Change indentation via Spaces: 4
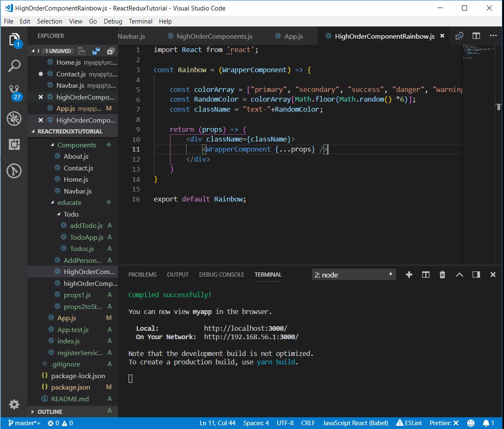 click(256, 423)
